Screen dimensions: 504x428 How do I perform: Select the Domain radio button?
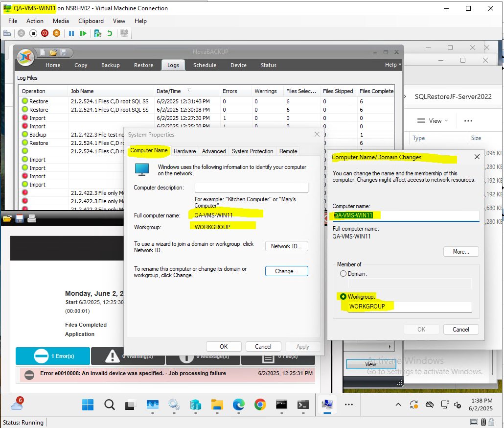pyautogui.click(x=344, y=274)
